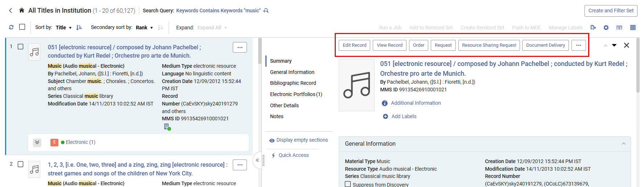Click the Additional Information info icon
This screenshot has width=644, height=187.
(385, 103)
